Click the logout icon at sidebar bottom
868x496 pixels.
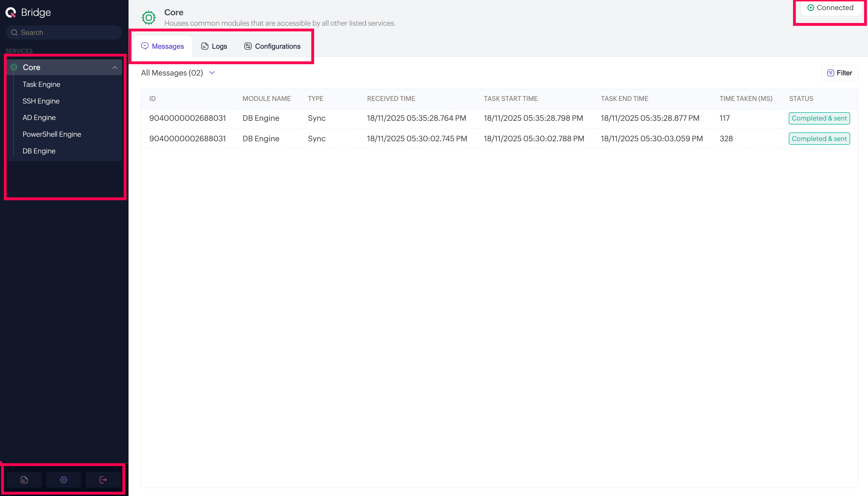tap(103, 480)
